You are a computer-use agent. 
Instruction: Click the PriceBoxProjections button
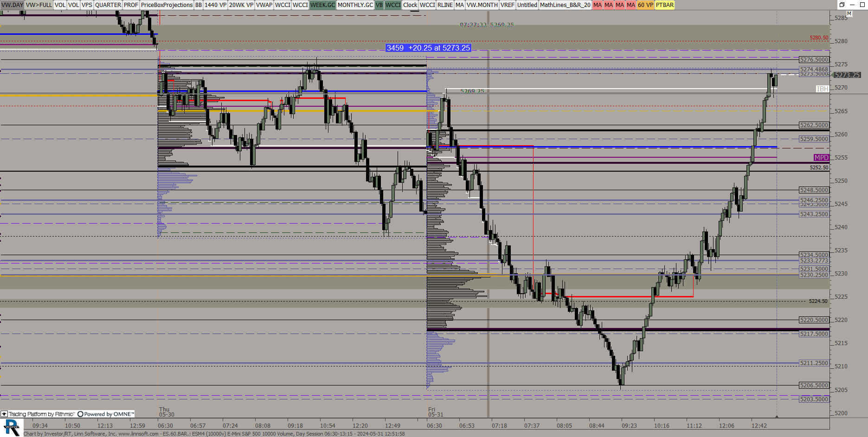[167, 5]
